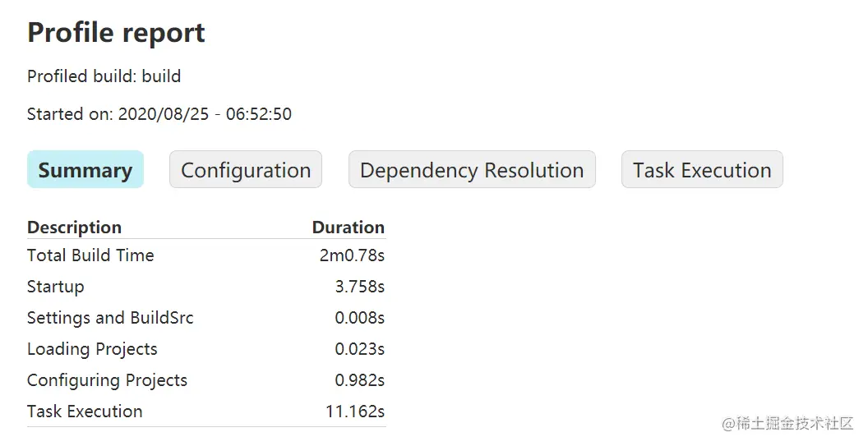The image size is (868, 446).
Task: Click the 2m0.78s total duration value
Action: coord(352,255)
